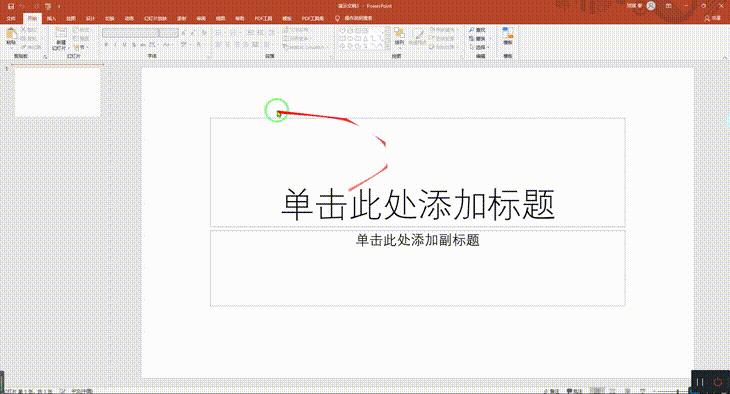This screenshot has height=394, width=730.
Task: Open Quick Styles for shapes
Action: [x=418, y=36]
